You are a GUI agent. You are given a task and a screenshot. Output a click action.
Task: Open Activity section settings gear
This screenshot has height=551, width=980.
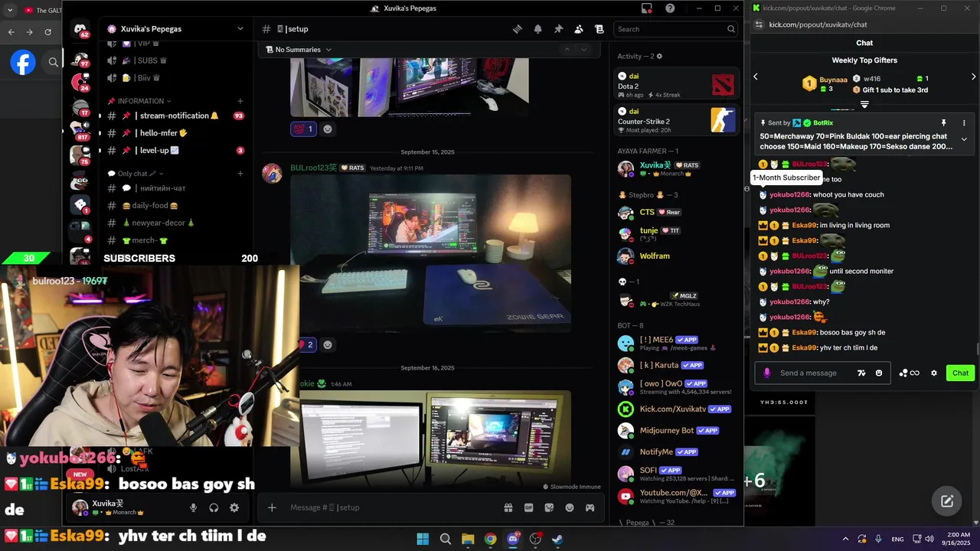pyautogui.click(x=659, y=56)
